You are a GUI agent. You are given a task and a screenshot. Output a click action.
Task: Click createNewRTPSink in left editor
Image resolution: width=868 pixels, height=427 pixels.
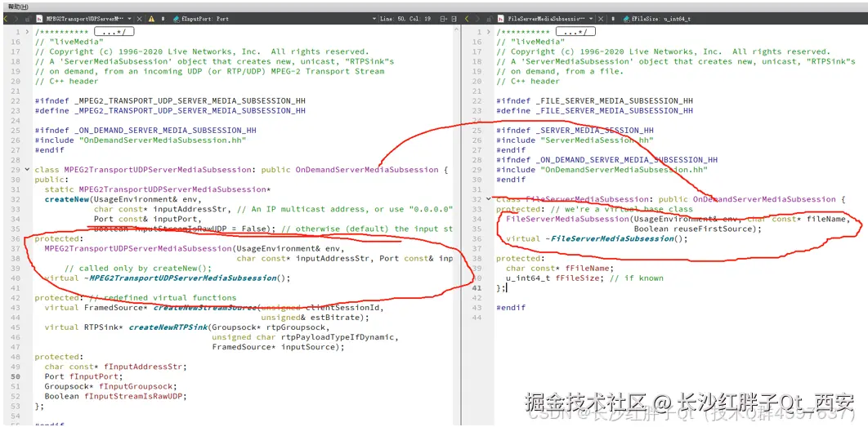[168, 327]
